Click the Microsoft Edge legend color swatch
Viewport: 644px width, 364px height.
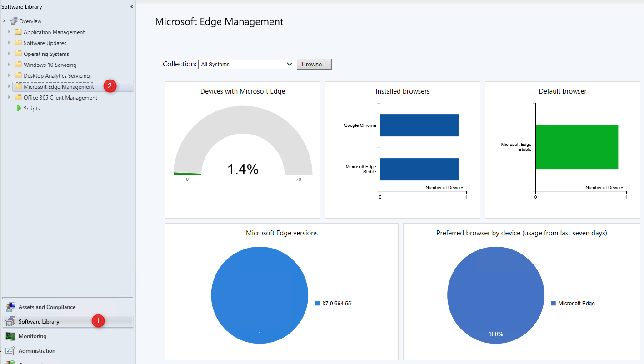(x=554, y=303)
